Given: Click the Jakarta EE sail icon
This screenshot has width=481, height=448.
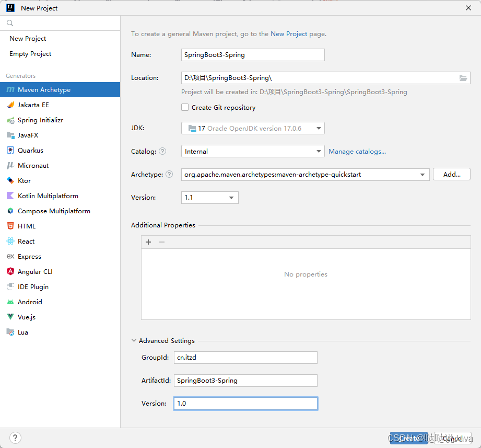Looking at the screenshot, I should pyautogui.click(x=10, y=105).
